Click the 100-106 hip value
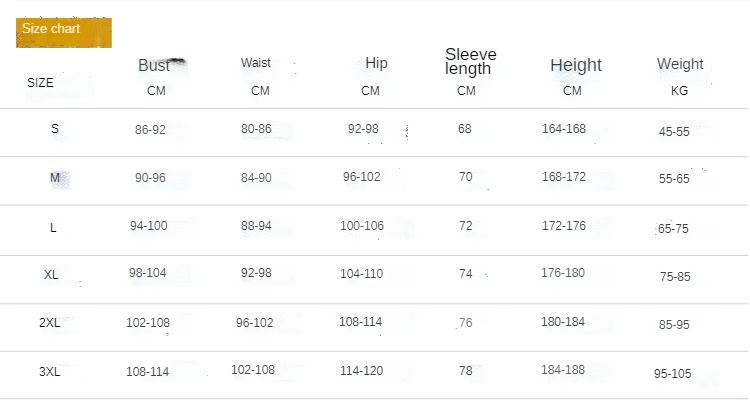 [362, 226]
